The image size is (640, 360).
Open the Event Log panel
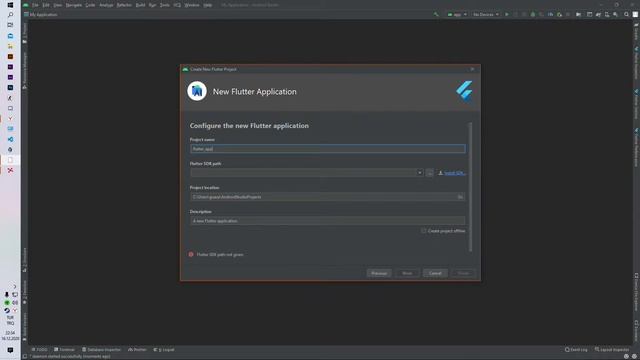click(x=576, y=349)
